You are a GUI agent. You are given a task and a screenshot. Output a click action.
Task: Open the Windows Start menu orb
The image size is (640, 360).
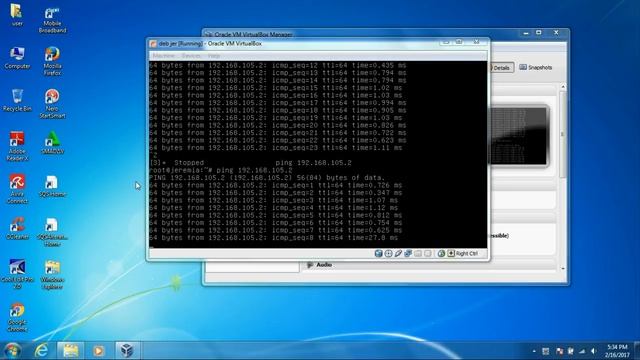[12, 351]
